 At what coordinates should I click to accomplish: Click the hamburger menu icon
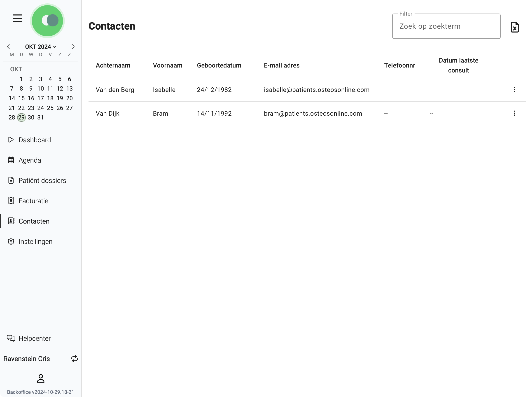[18, 18]
